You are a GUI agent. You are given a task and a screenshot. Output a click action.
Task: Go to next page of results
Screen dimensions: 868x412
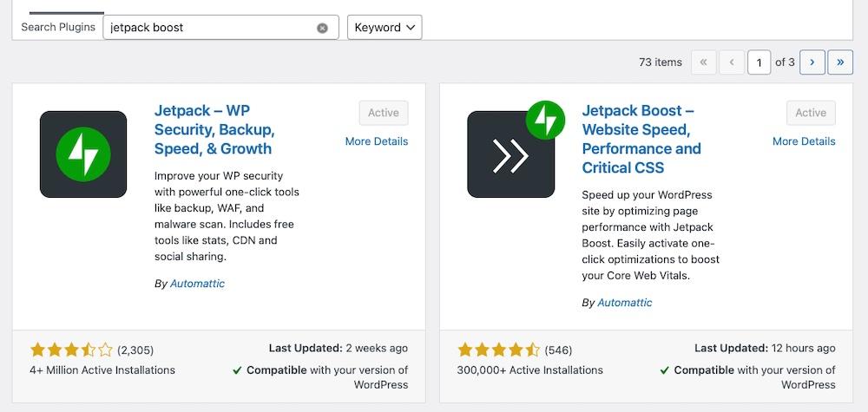[x=812, y=62]
